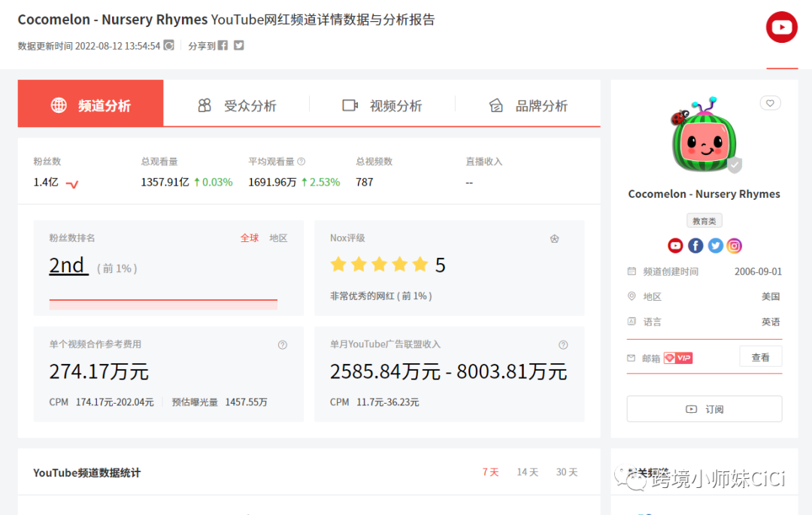Screen dimensions: 812x515
Task: Open the 受众分析 tab
Action: pos(237,106)
